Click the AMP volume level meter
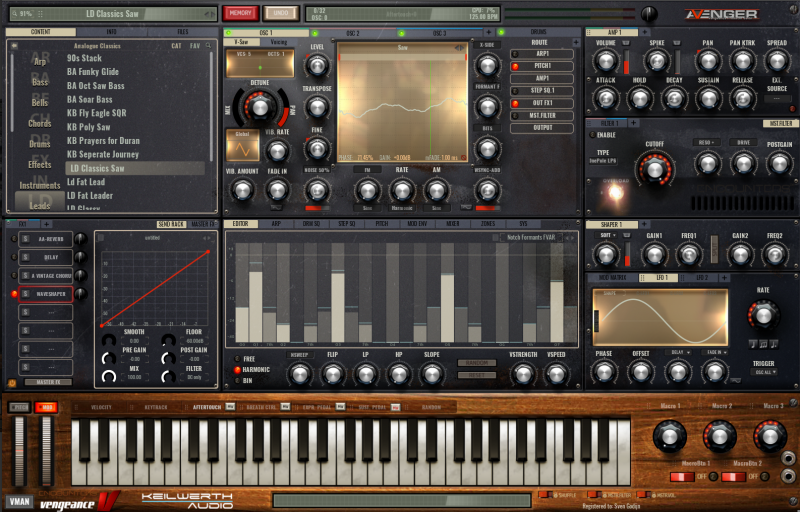Screen dimensions: 800x512 coord(627,62)
